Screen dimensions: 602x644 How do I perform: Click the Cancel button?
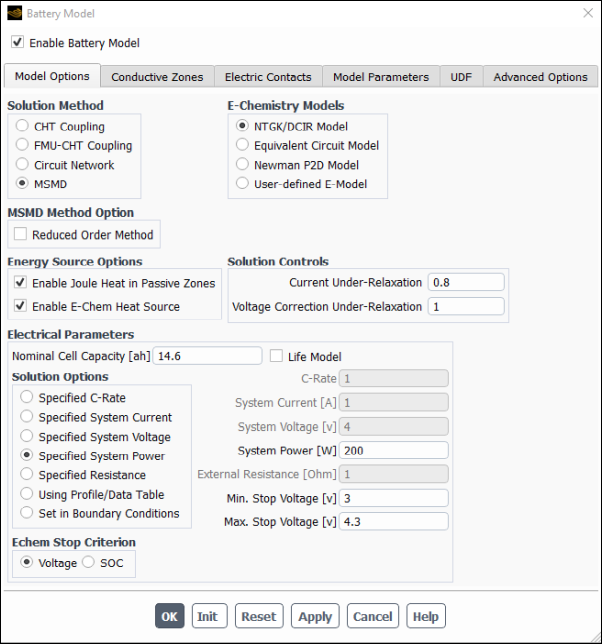tap(372, 616)
